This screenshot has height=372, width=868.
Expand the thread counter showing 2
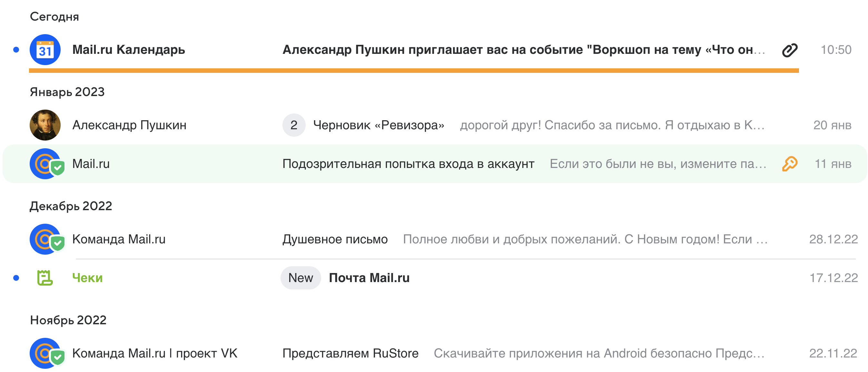click(293, 125)
